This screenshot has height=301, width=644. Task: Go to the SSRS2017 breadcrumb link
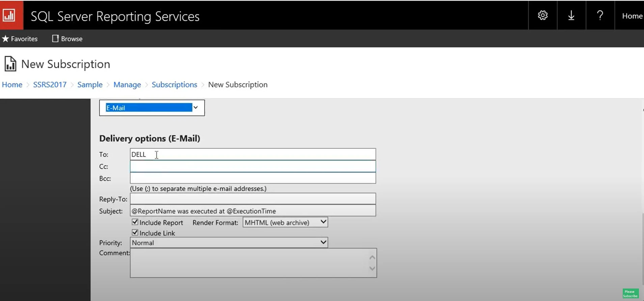(50, 84)
